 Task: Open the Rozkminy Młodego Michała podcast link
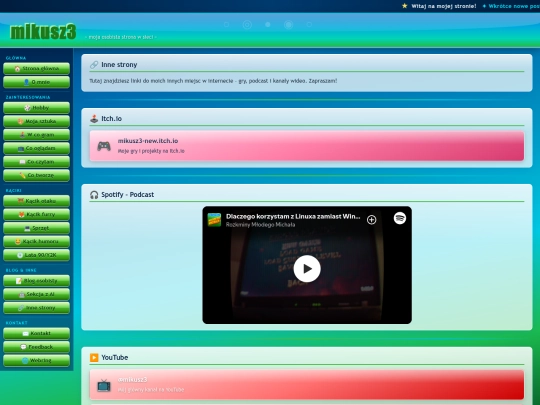(260, 225)
